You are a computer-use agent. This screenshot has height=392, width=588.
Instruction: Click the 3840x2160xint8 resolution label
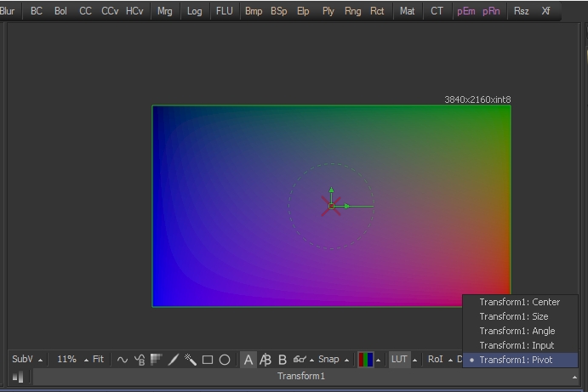pos(477,99)
